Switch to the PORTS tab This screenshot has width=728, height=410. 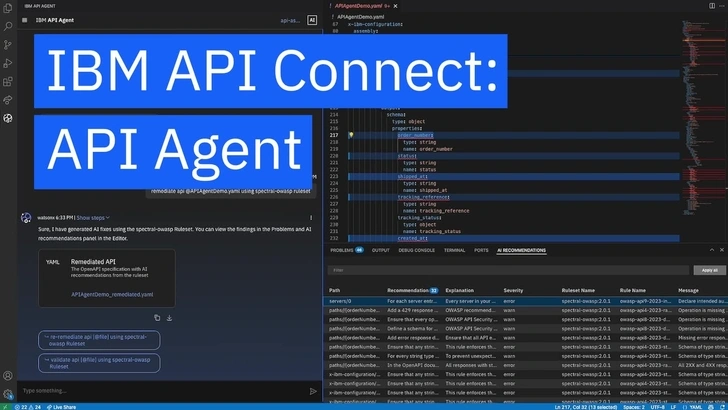pyautogui.click(x=481, y=250)
